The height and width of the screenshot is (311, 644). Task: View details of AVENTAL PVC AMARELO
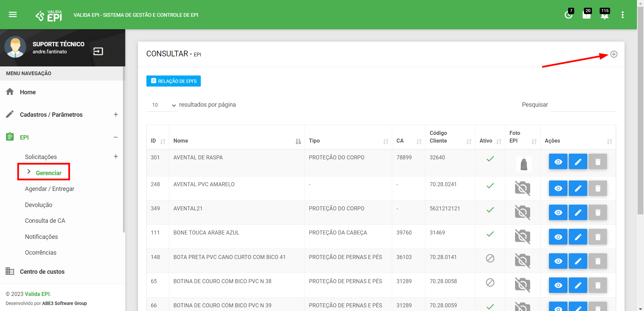click(x=558, y=188)
